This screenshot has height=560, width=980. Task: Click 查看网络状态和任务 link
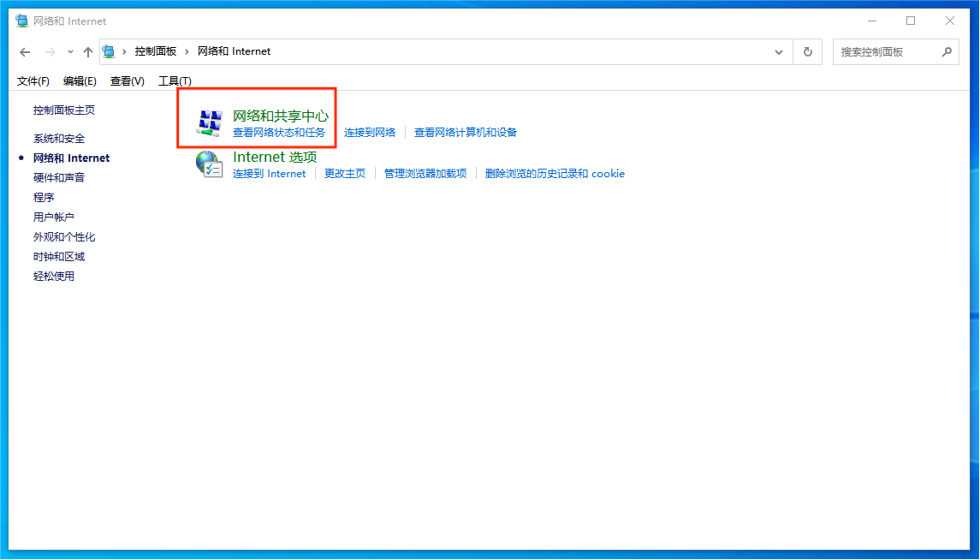point(279,133)
